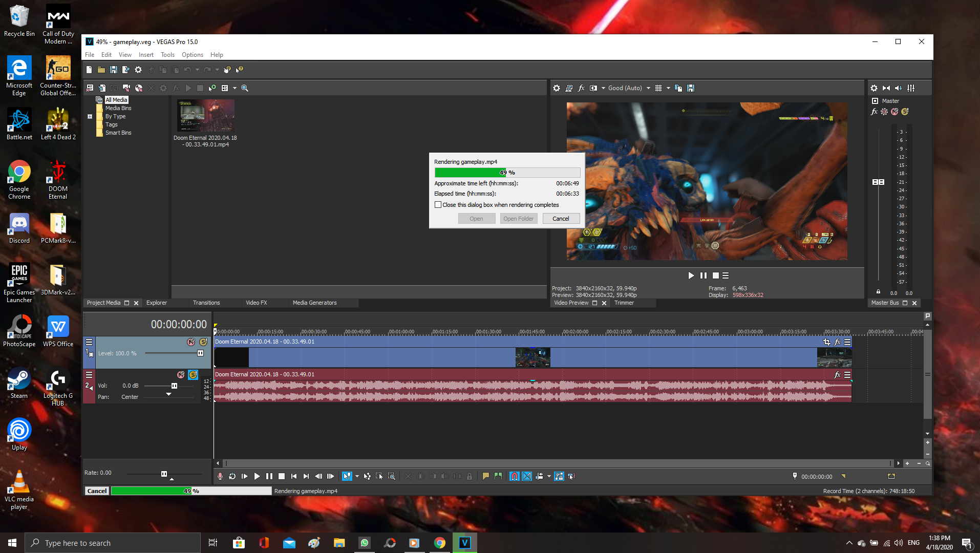Solo the audio track 2
Image resolution: width=980 pixels, height=553 pixels.
(193, 375)
